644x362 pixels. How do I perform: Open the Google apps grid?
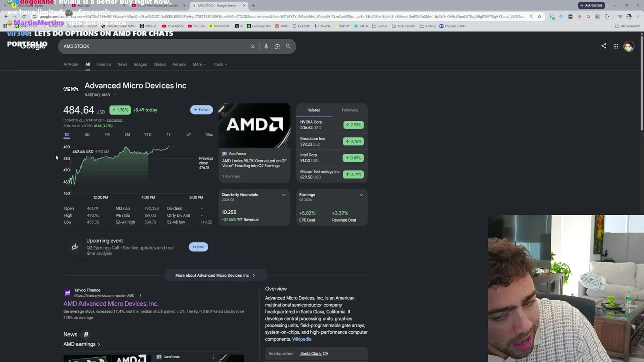coord(616,46)
